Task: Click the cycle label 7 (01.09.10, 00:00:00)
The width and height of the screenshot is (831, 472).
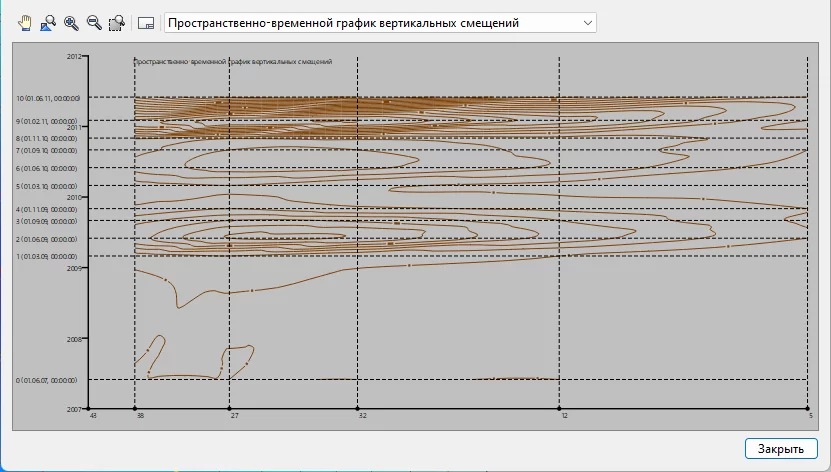Action: pos(47,150)
